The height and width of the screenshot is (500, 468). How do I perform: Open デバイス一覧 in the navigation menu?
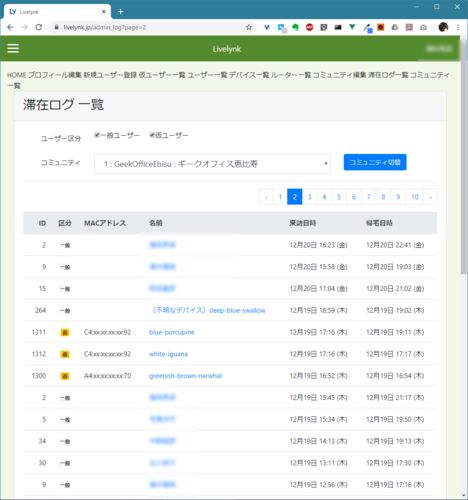249,75
